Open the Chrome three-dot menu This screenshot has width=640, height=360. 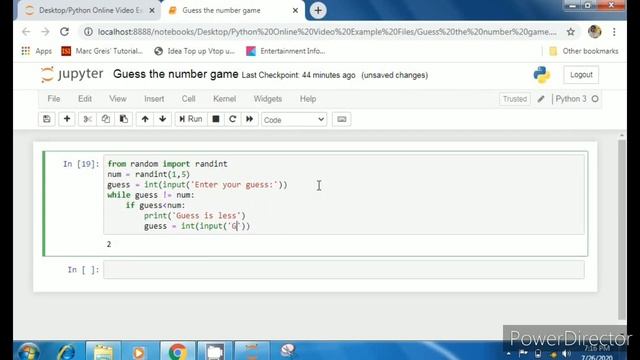(614, 32)
